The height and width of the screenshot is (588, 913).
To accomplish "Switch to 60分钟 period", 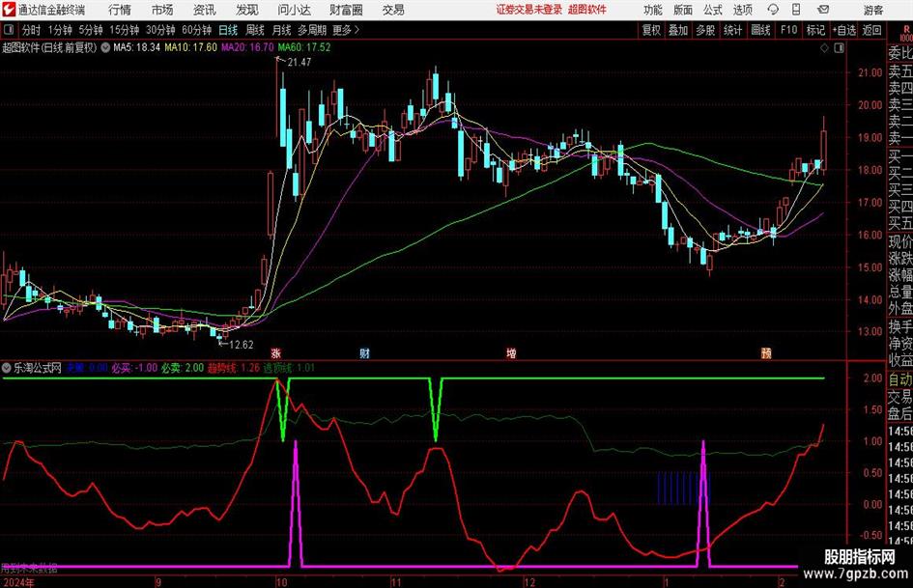I will click(x=196, y=30).
